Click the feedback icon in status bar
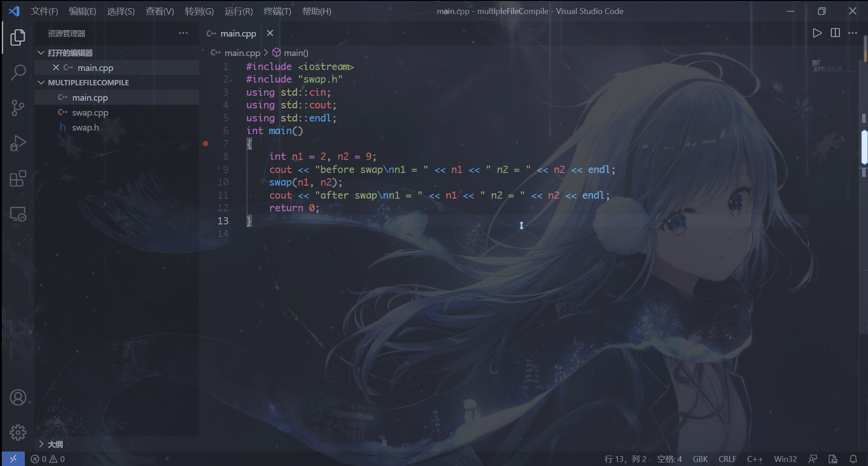This screenshot has width=868, height=466. pyautogui.click(x=813, y=459)
